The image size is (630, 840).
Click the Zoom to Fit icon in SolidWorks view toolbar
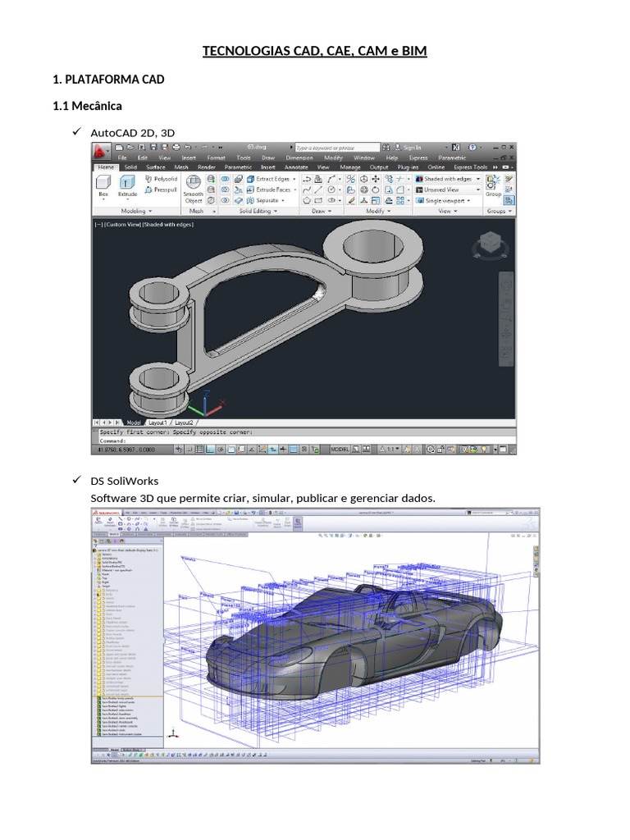321,535
